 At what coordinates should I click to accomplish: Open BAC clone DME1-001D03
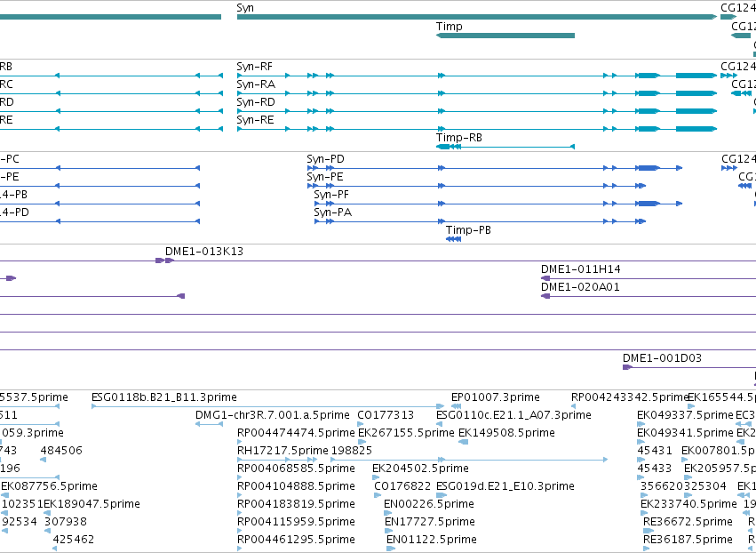click(x=662, y=358)
